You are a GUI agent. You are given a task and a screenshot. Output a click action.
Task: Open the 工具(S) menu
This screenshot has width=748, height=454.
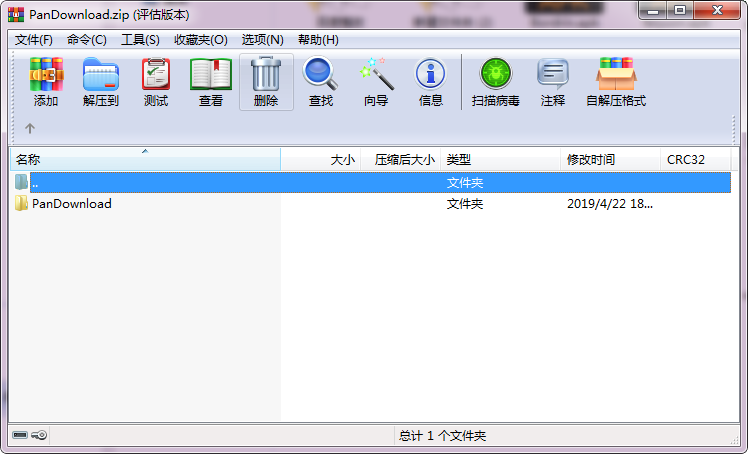[140, 40]
